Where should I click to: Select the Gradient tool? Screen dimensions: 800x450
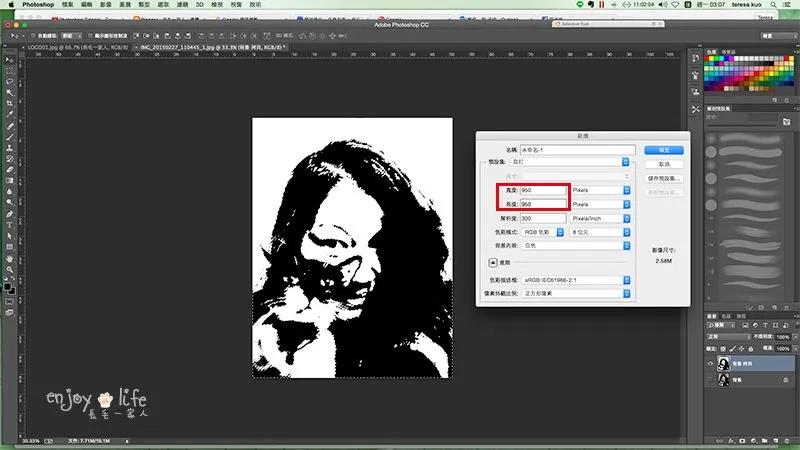[x=9, y=181]
